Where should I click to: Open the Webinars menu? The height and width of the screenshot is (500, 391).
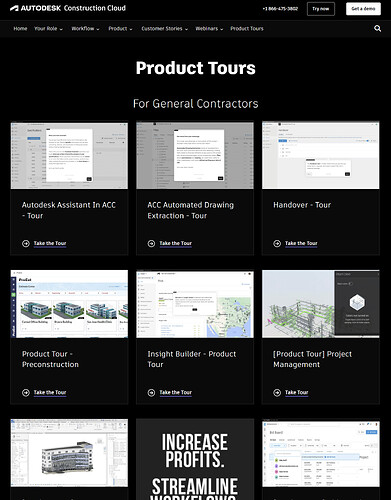click(x=209, y=29)
